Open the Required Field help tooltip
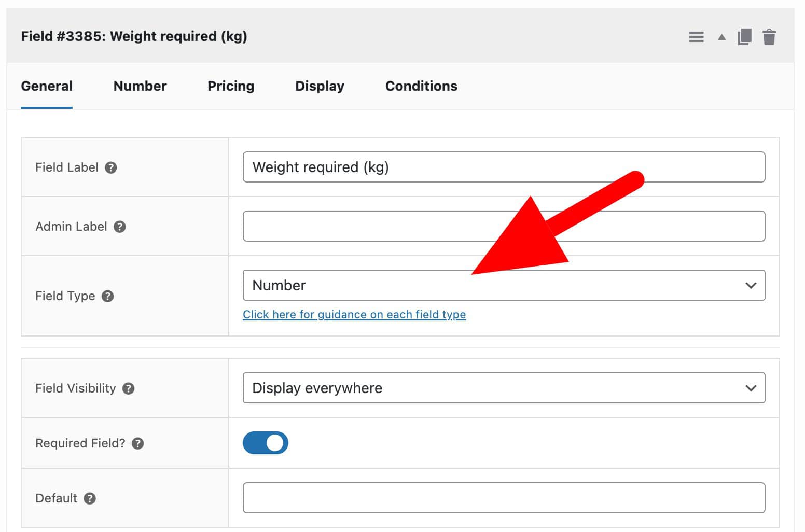This screenshot has width=805, height=532. point(137,443)
